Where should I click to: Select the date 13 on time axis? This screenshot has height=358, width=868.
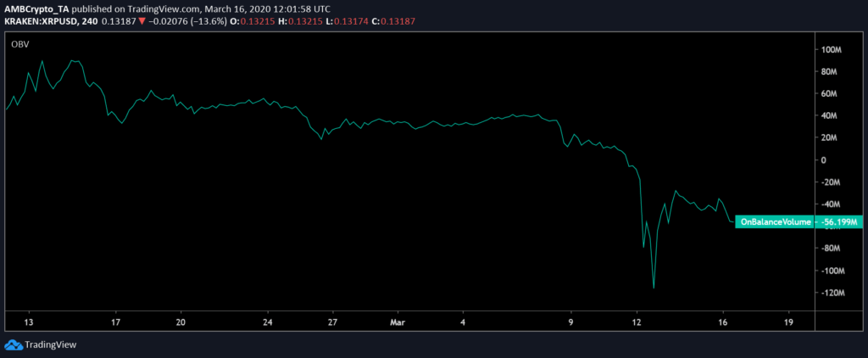coord(28,322)
